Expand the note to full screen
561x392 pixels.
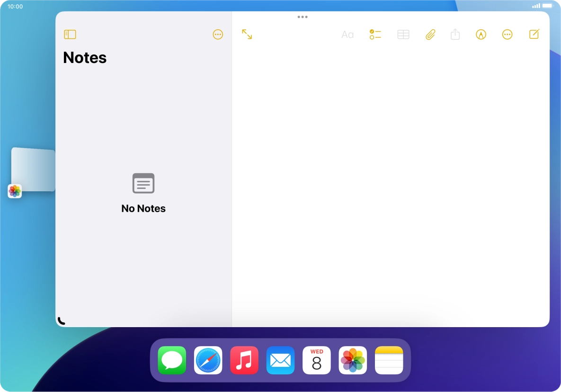[247, 34]
